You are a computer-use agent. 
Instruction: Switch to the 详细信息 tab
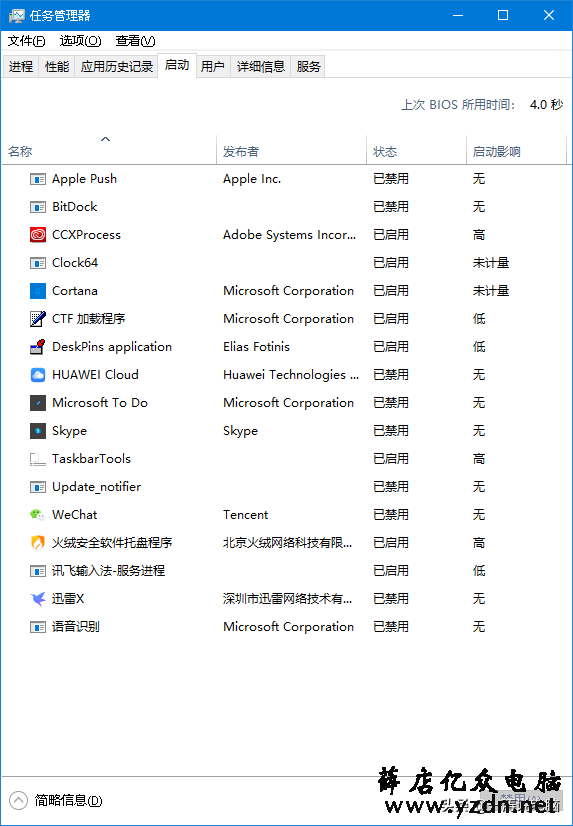click(x=261, y=66)
